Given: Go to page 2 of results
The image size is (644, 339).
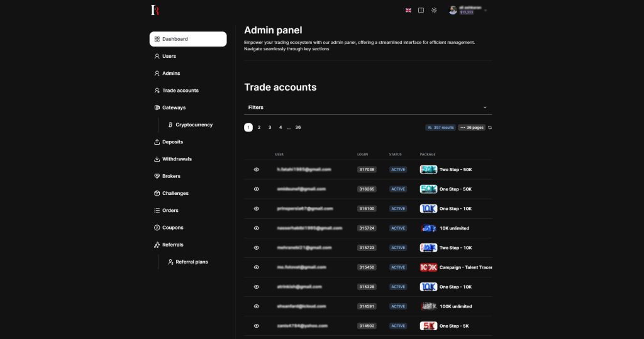Looking at the screenshot, I should point(259,128).
